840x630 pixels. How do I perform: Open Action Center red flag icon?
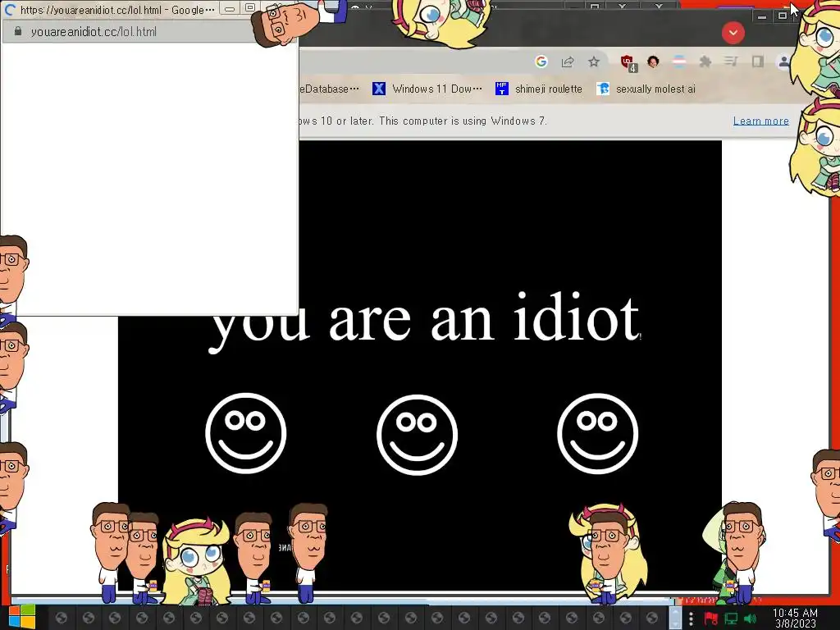tap(711, 619)
